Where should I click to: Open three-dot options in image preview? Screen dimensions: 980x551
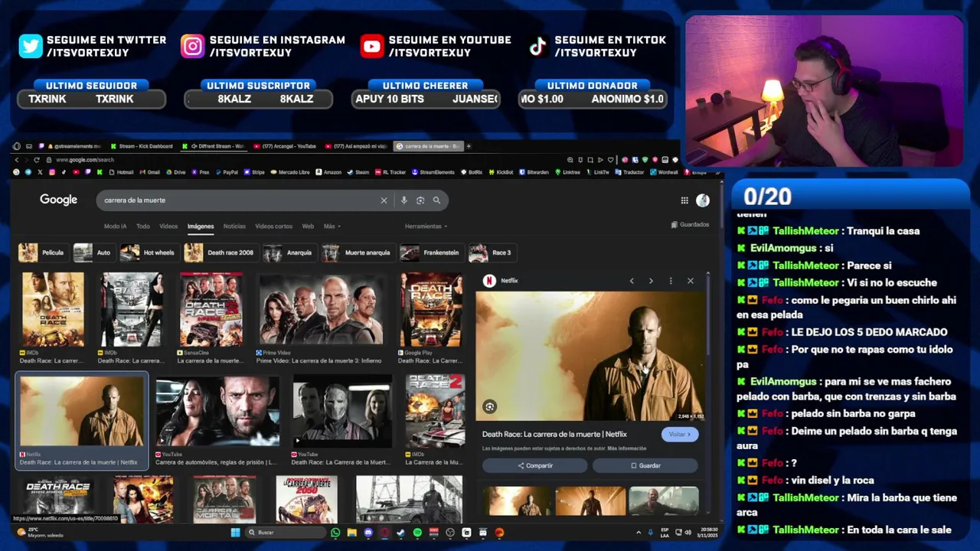tap(671, 281)
